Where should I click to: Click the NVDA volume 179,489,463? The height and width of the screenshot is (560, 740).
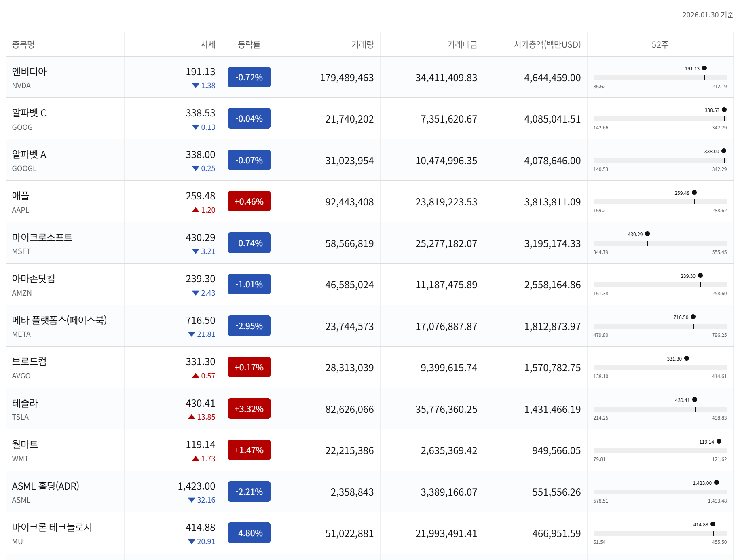[347, 78]
